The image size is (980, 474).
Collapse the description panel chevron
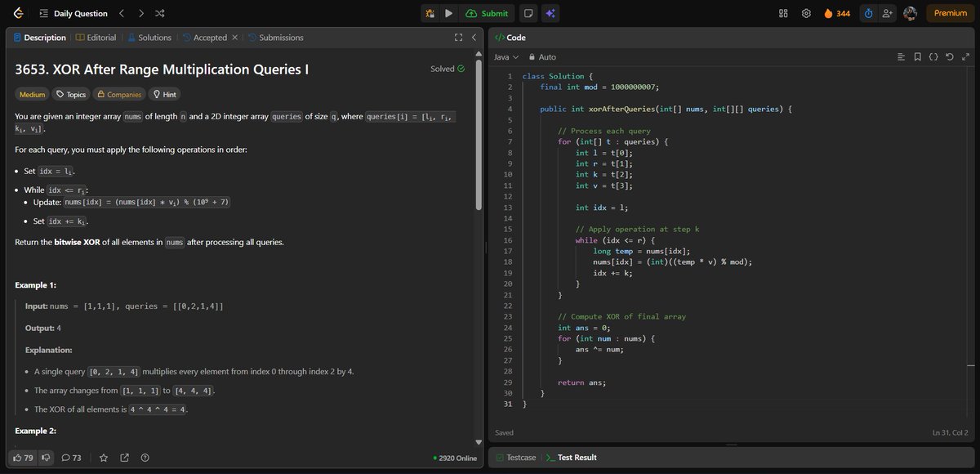tap(474, 38)
